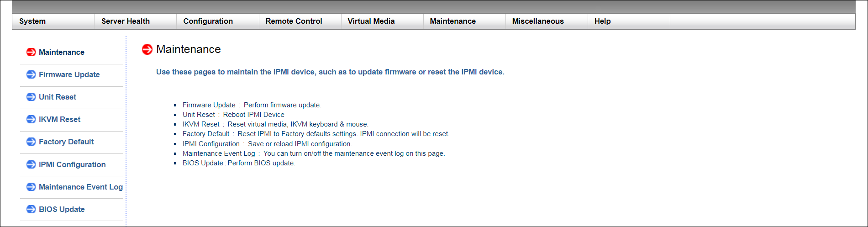Click the blue arrow icon beside Unit Reset
This screenshot has height=227, width=868.
(x=31, y=97)
